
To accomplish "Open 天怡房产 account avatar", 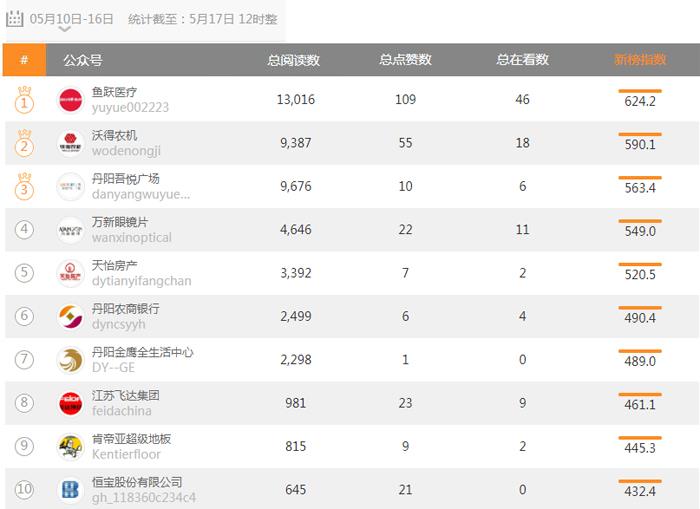I will (x=71, y=273).
